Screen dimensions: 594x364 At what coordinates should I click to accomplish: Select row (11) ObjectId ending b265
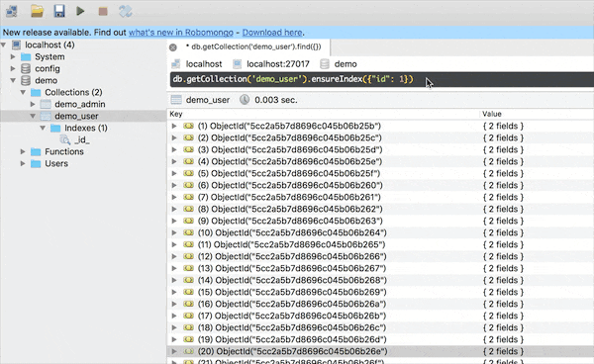point(291,245)
